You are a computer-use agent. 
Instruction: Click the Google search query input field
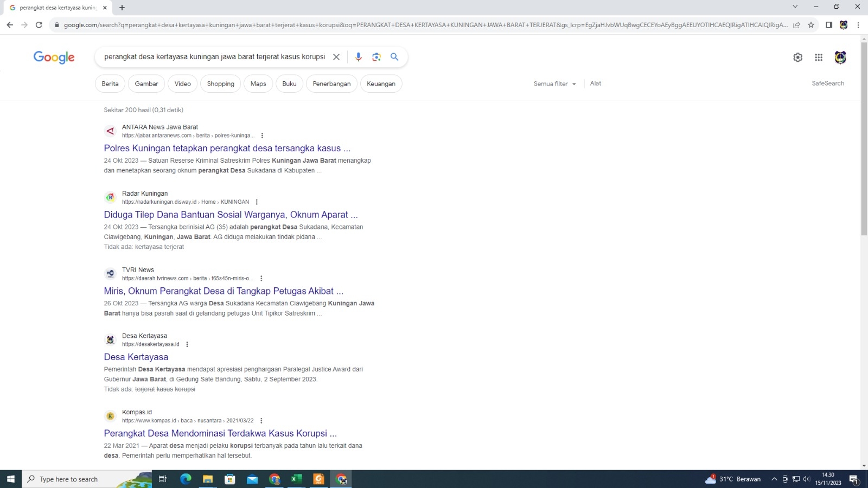(214, 57)
